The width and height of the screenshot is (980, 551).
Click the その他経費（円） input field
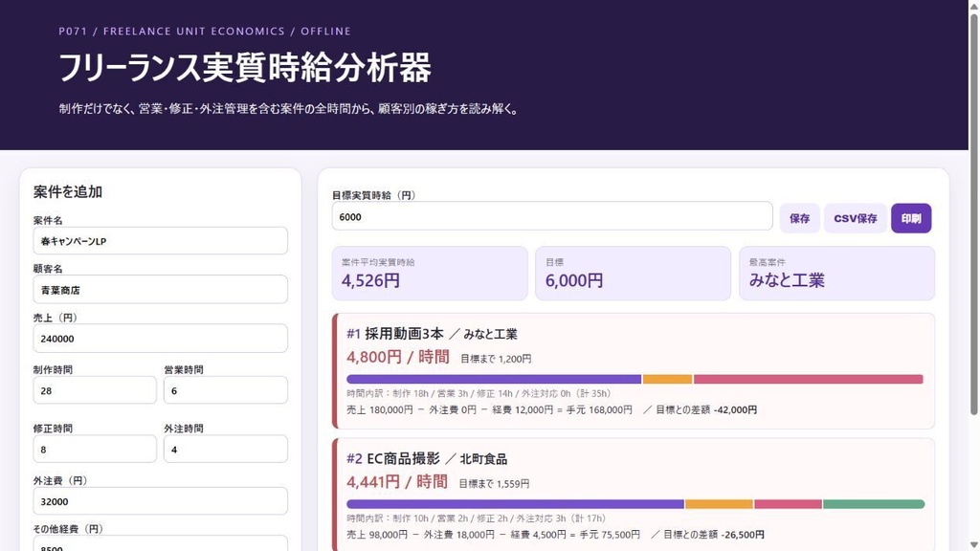click(160, 543)
